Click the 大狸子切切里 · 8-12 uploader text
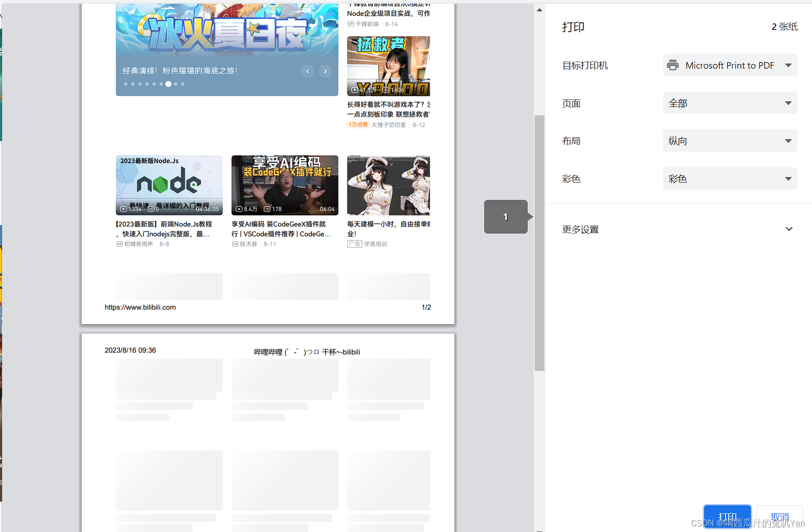The height and width of the screenshot is (532, 812). click(x=398, y=125)
